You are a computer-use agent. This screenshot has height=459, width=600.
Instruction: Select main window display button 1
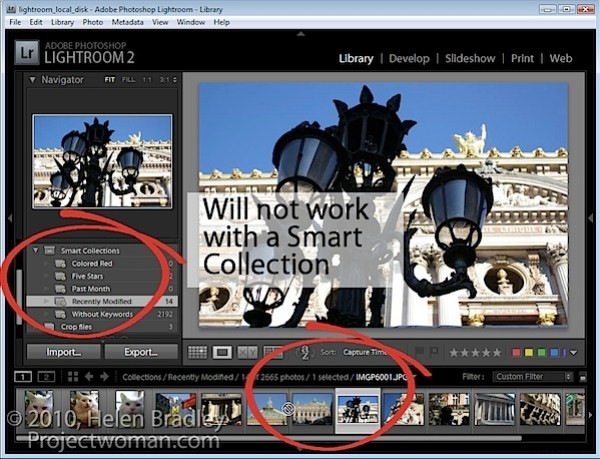(x=23, y=377)
